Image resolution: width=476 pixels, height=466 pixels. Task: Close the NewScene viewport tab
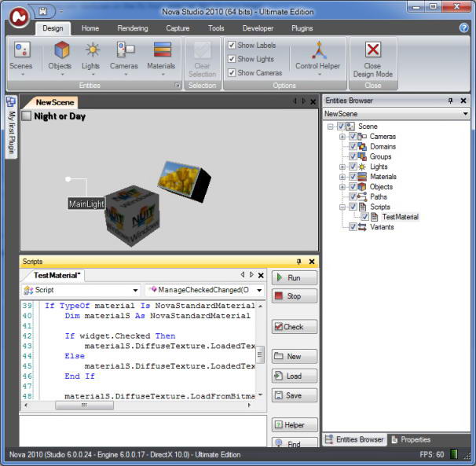pos(313,102)
